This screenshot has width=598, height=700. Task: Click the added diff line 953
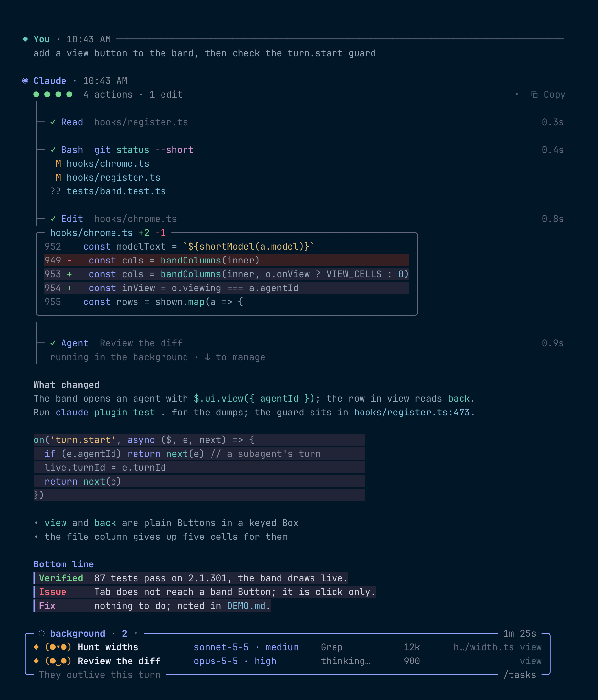(227, 274)
